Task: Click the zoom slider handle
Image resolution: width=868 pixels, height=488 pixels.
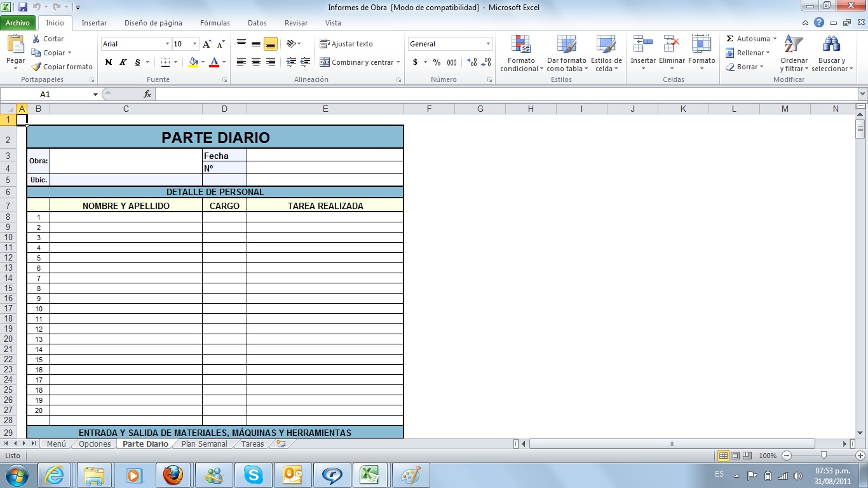Action: [x=824, y=456]
